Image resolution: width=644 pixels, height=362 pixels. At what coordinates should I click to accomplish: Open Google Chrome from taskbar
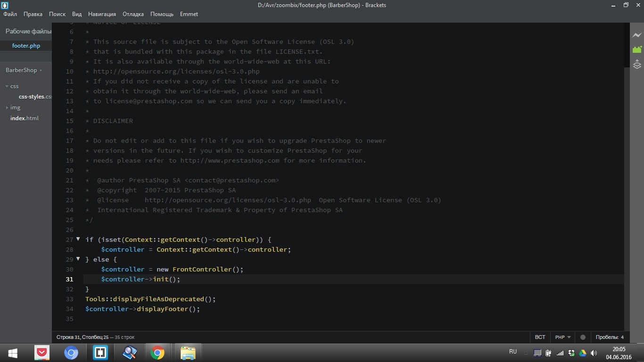[x=158, y=353]
